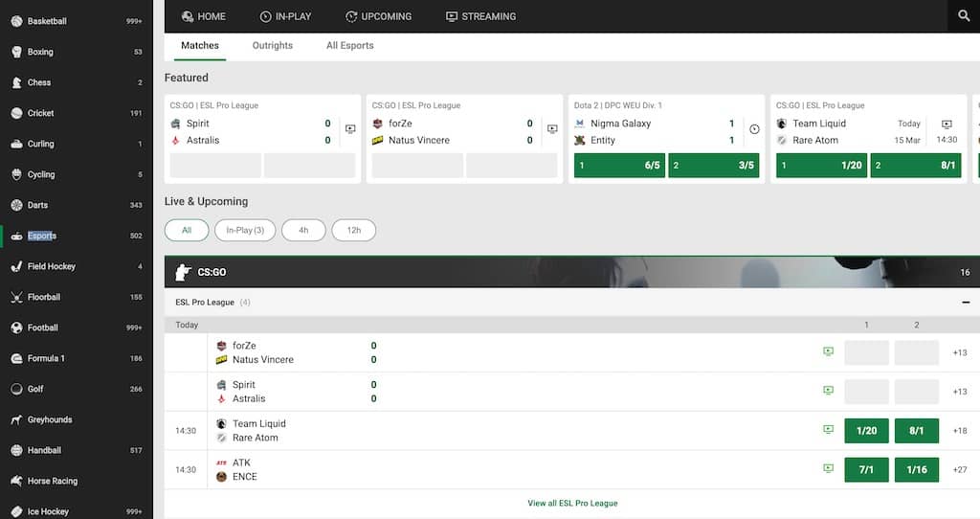The height and width of the screenshot is (519, 980).
Task: Click in-play clock icon on Nigma Galaxy card
Action: tap(754, 129)
